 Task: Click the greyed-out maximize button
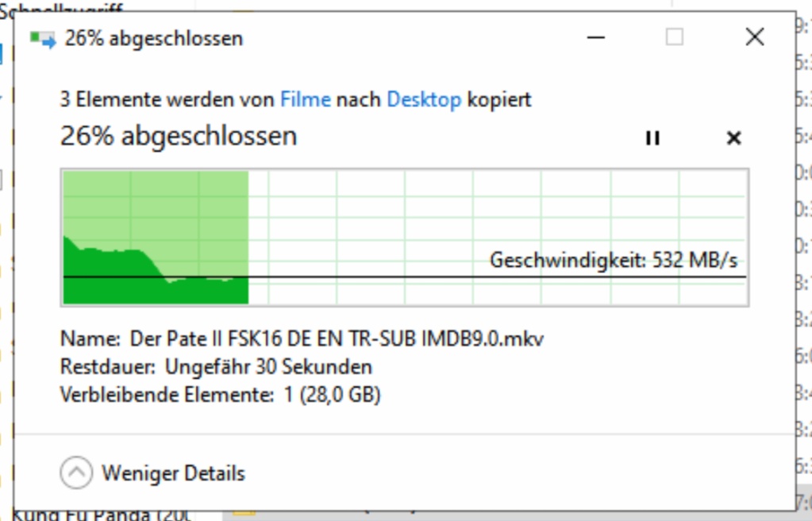(x=674, y=37)
